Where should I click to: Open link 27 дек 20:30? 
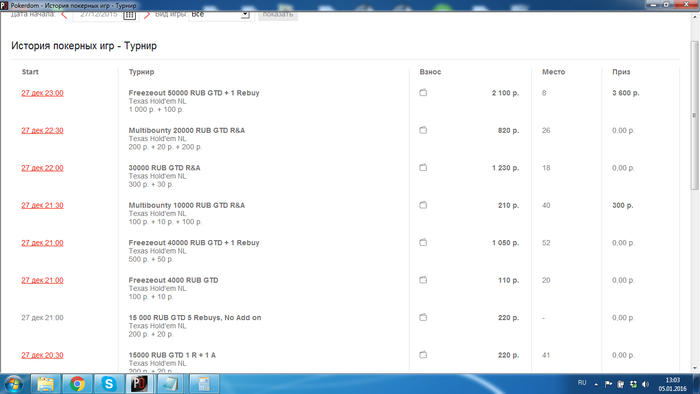(42, 355)
